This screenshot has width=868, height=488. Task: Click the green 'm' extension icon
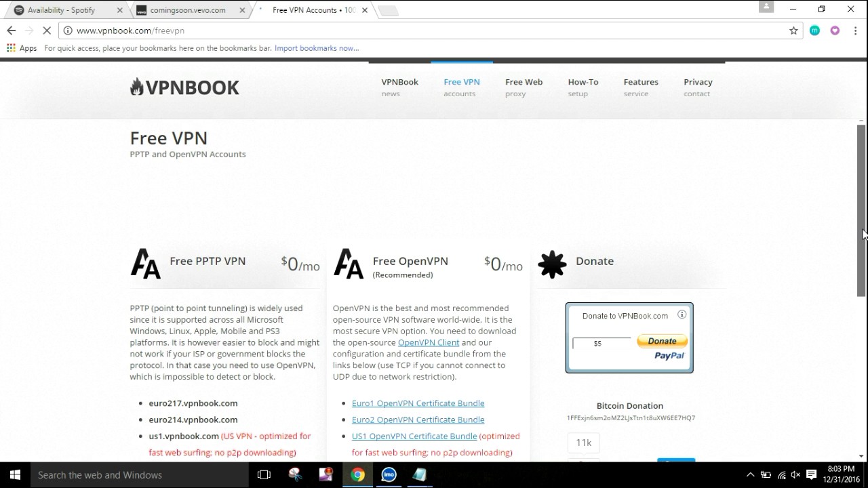click(814, 30)
